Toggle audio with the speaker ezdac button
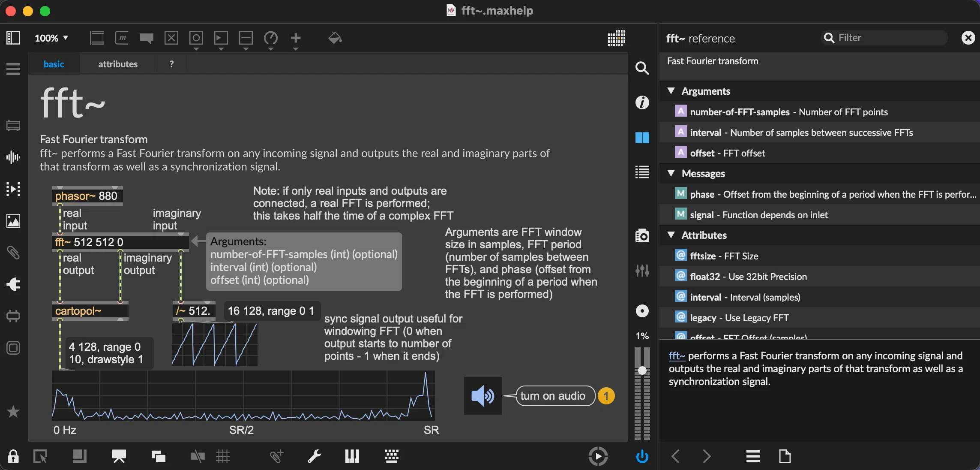The width and height of the screenshot is (980, 470). click(483, 396)
